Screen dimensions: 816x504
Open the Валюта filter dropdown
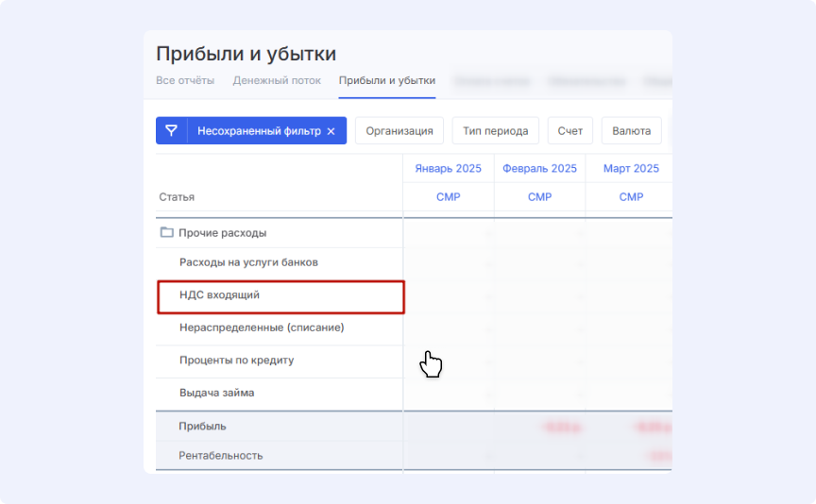[x=631, y=131]
